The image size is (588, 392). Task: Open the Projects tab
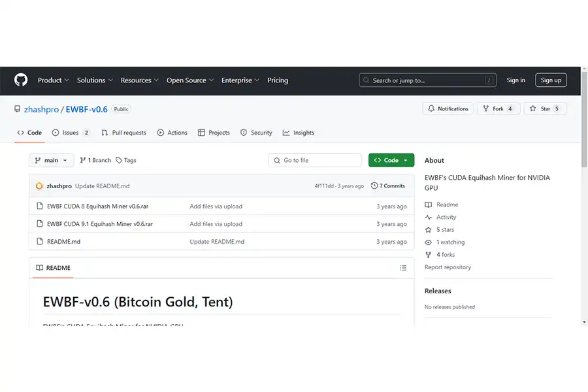[214, 133]
